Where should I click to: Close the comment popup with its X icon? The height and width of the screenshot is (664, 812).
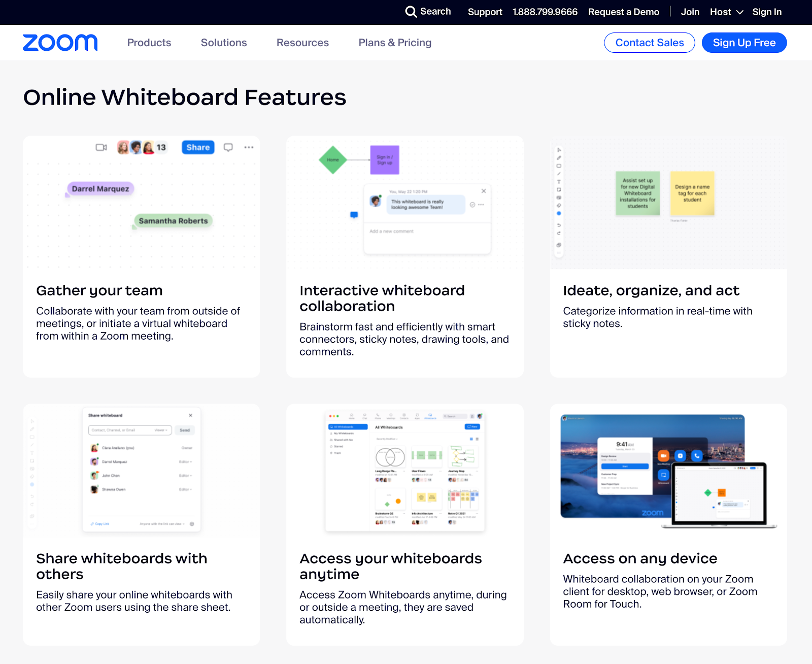click(484, 191)
